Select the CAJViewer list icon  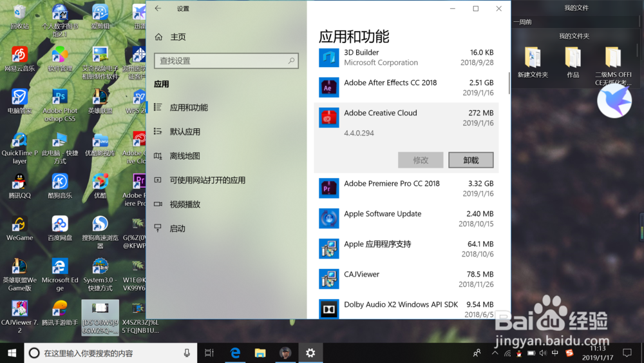coord(329,279)
